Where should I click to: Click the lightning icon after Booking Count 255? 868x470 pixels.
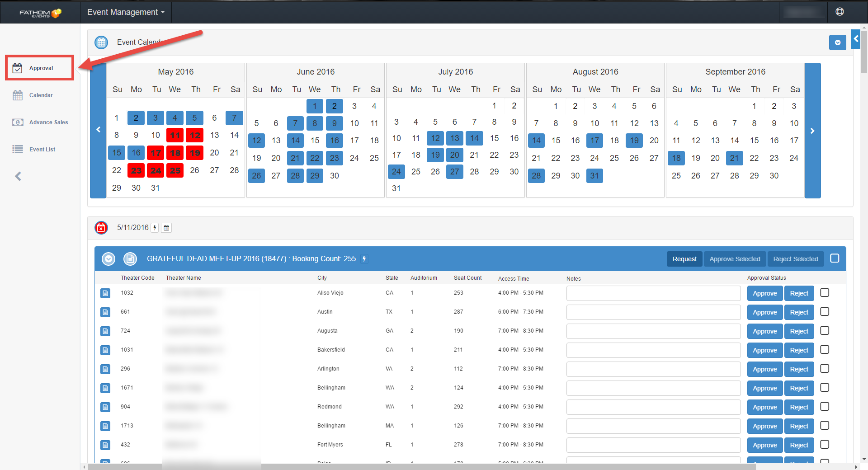click(364, 259)
